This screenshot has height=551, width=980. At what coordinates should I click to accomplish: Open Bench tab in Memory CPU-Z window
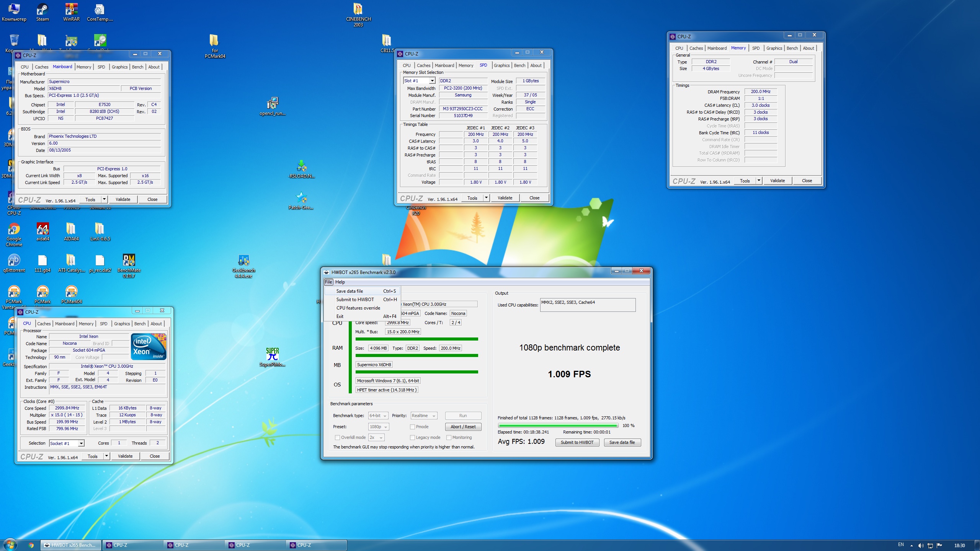click(x=792, y=48)
